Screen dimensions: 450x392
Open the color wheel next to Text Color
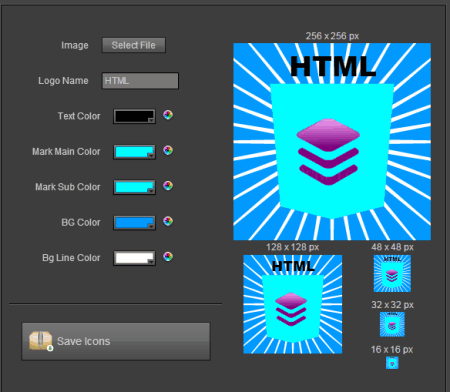[168, 115]
